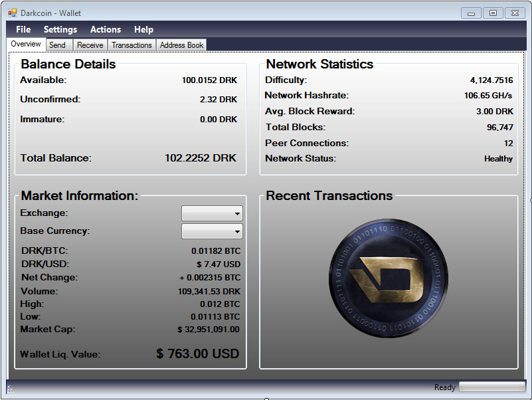Click the Immature value 0.00 DRK
Screen dimensions: 532x400
[x=219, y=119]
